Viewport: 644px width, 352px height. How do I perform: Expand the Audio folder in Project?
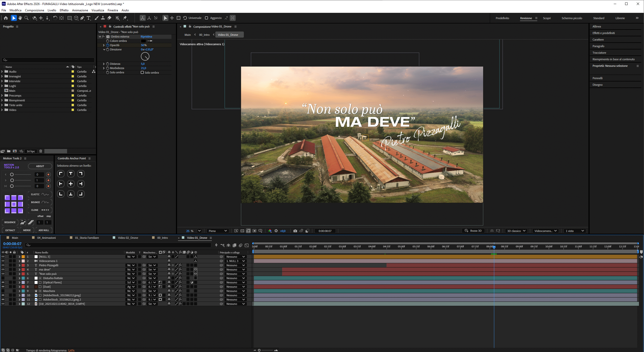pyautogui.click(x=2, y=72)
